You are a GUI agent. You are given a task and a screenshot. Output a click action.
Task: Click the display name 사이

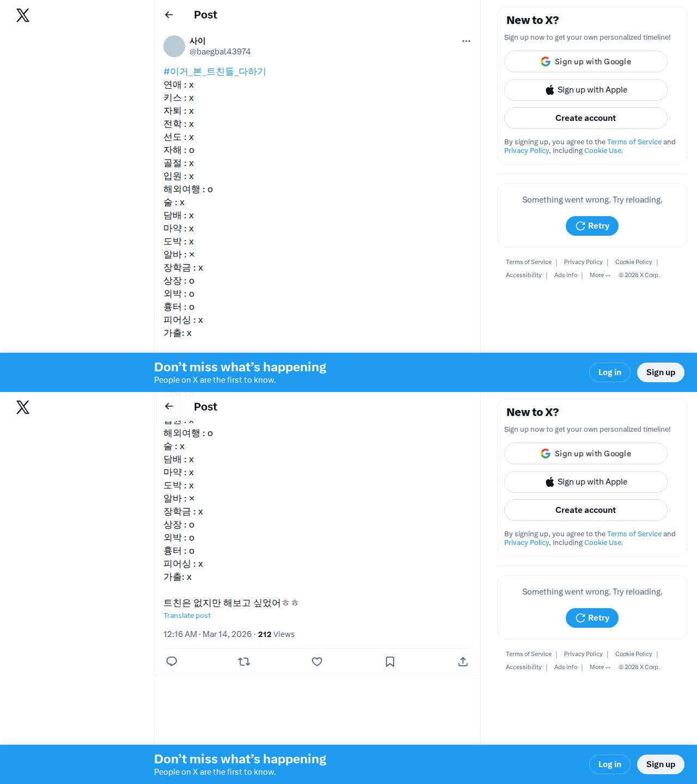(x=198, y=41)
